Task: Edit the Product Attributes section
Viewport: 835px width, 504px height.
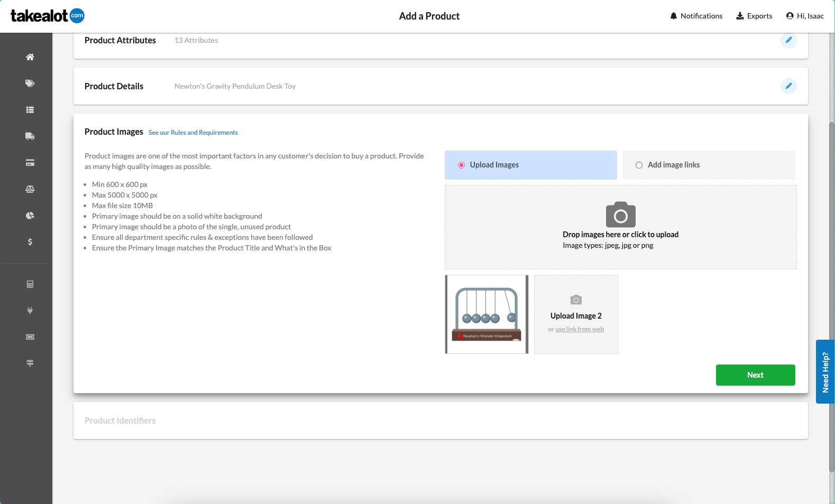Action: coord(788,40)
